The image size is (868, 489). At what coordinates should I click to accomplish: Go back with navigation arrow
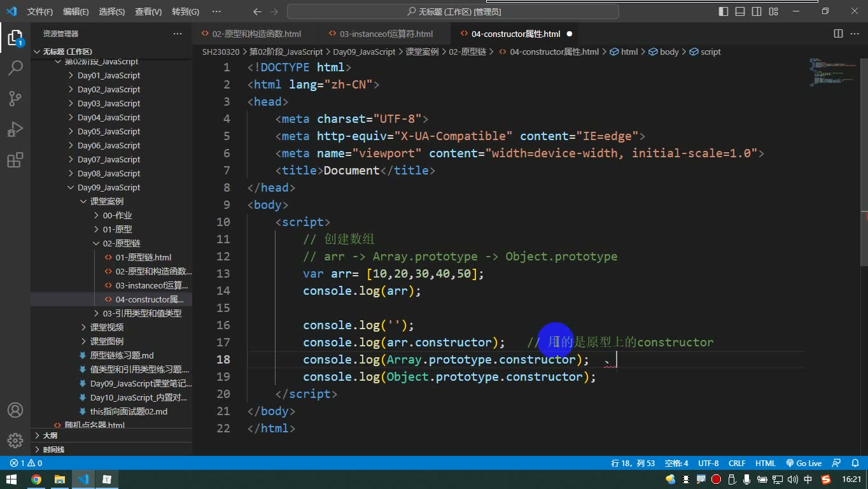coord(257,11)
